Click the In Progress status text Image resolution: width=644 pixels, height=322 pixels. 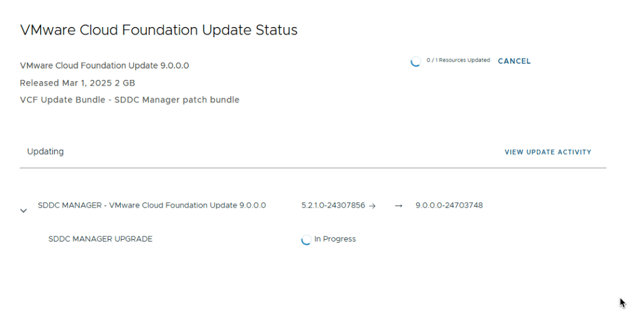point(335,239)
